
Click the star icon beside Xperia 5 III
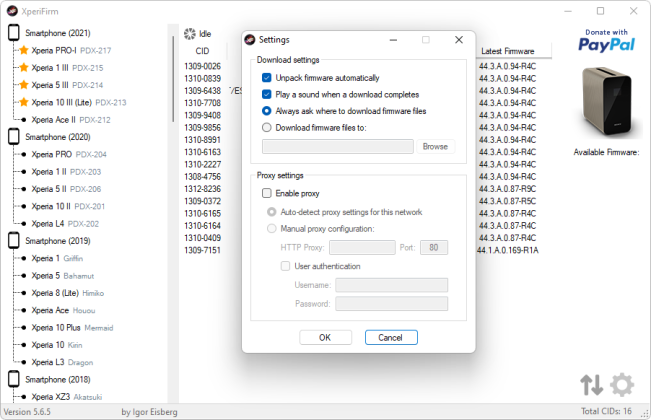pos(24,85)
